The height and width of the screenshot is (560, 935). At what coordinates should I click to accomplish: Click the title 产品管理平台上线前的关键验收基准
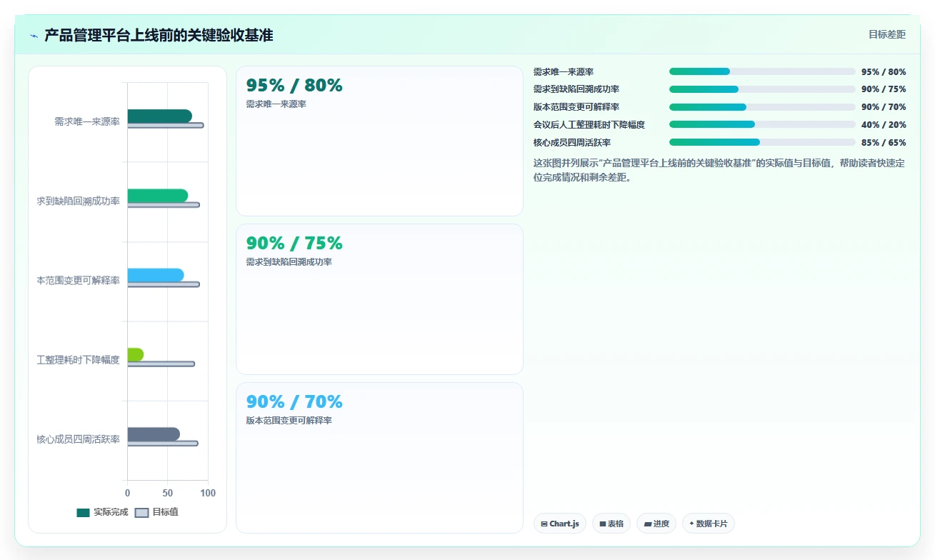coord(159,36)
